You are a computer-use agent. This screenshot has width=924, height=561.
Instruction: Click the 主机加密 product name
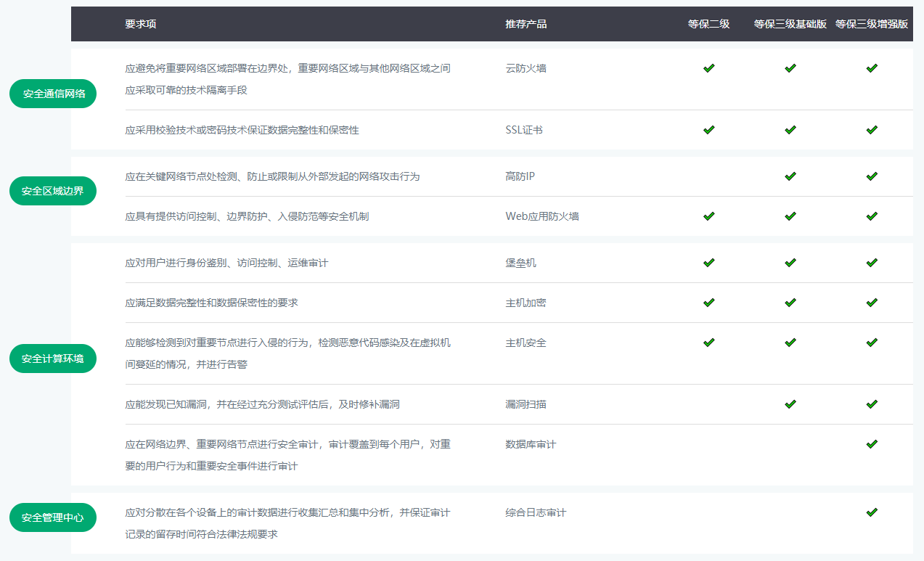click(526, 303)
